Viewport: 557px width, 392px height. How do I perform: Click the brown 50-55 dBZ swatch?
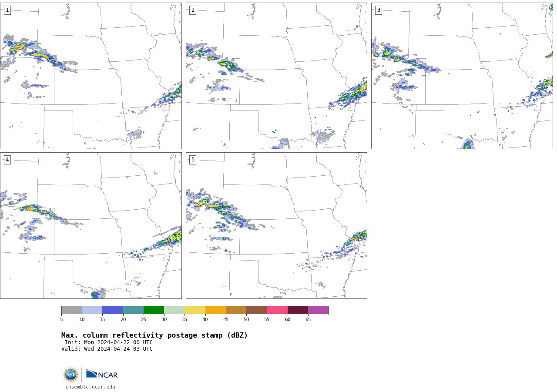(256, 310)
